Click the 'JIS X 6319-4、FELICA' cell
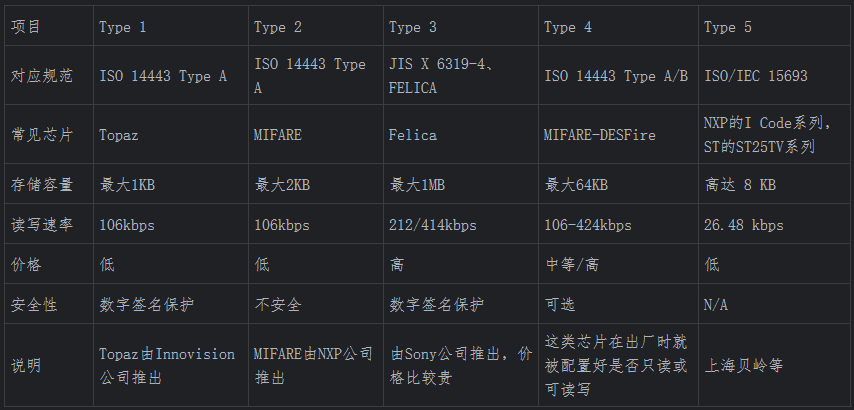The width and height of the screenshot is (854, 410). pyautogui.click(x=440, y=76)
